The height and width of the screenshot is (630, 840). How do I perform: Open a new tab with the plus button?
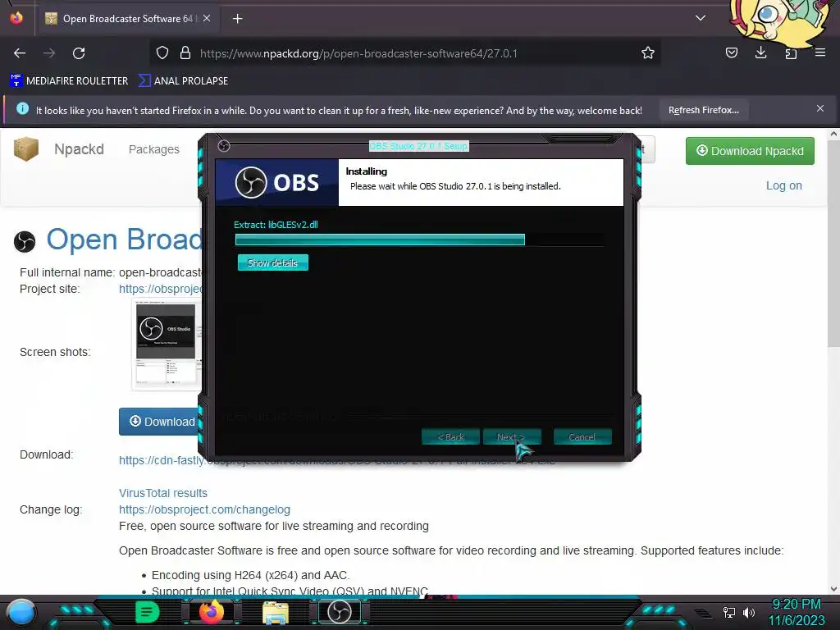pyautogui.click(x=237, y=19)
